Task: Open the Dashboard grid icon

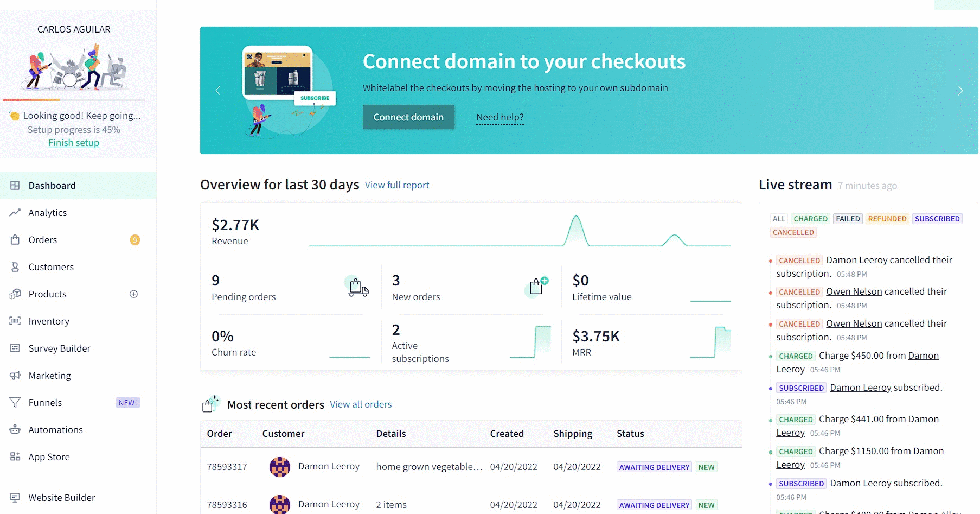Action: (x=15, y=186)
